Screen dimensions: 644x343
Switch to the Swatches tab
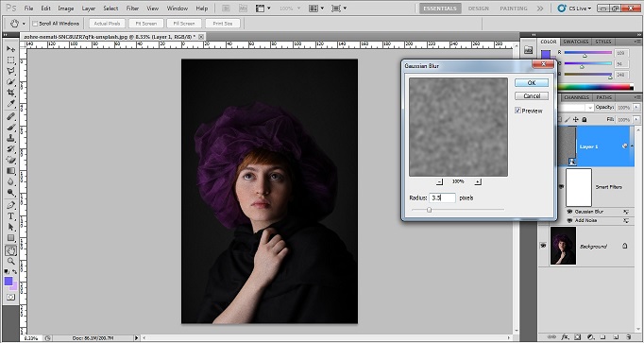coord(575,42)
